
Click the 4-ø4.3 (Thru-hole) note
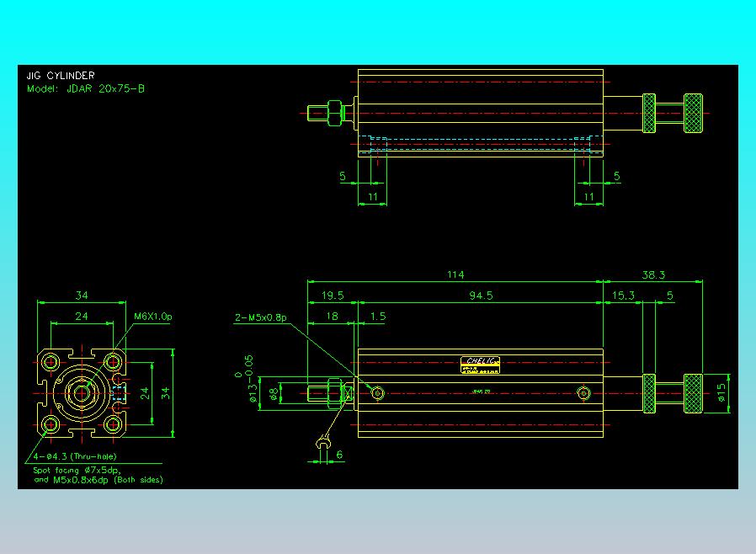pos(75,456)
